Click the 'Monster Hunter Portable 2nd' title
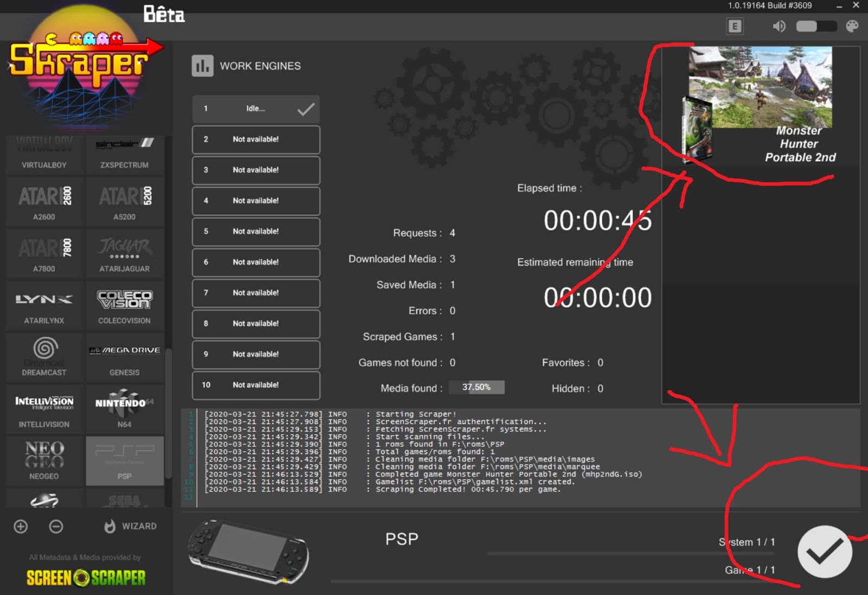Viewport: 868px width, 595px height. 800,144
